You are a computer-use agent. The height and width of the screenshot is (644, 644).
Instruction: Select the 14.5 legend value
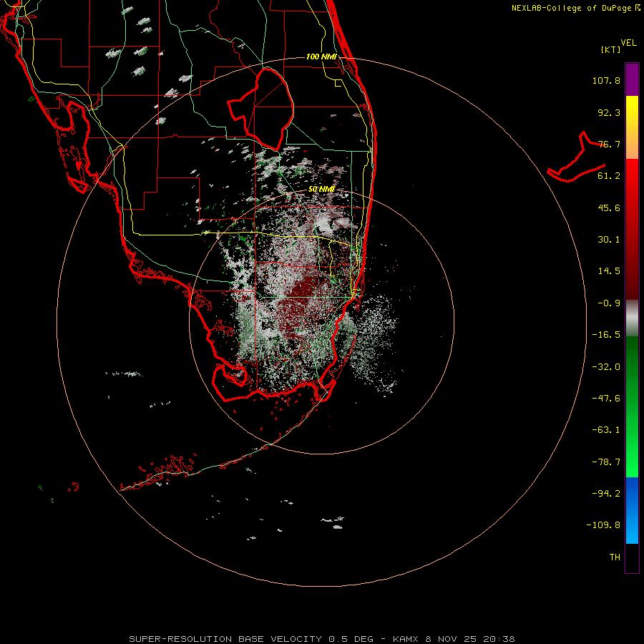tap(609, 271)
